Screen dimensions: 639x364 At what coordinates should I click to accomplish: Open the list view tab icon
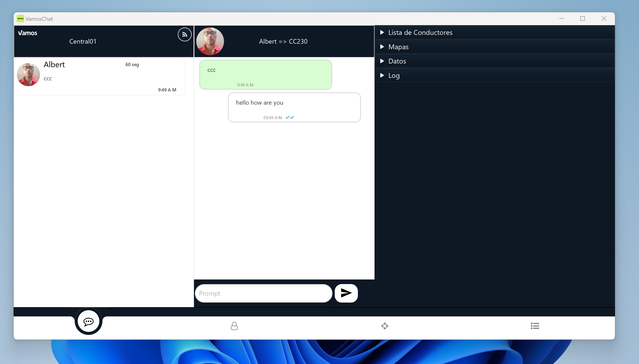pyautogui.click(x=535, y=326)
